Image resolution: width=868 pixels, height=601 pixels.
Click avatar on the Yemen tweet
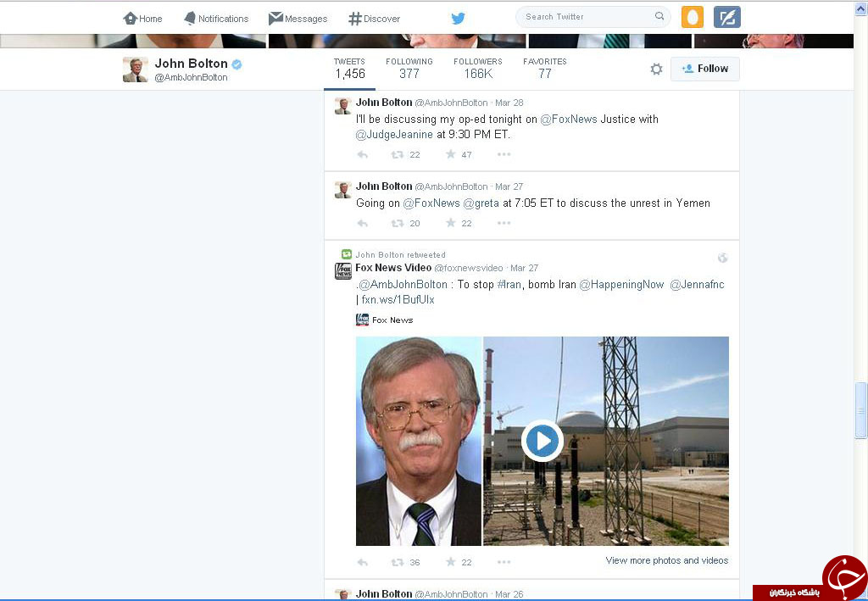coord(343,190)
